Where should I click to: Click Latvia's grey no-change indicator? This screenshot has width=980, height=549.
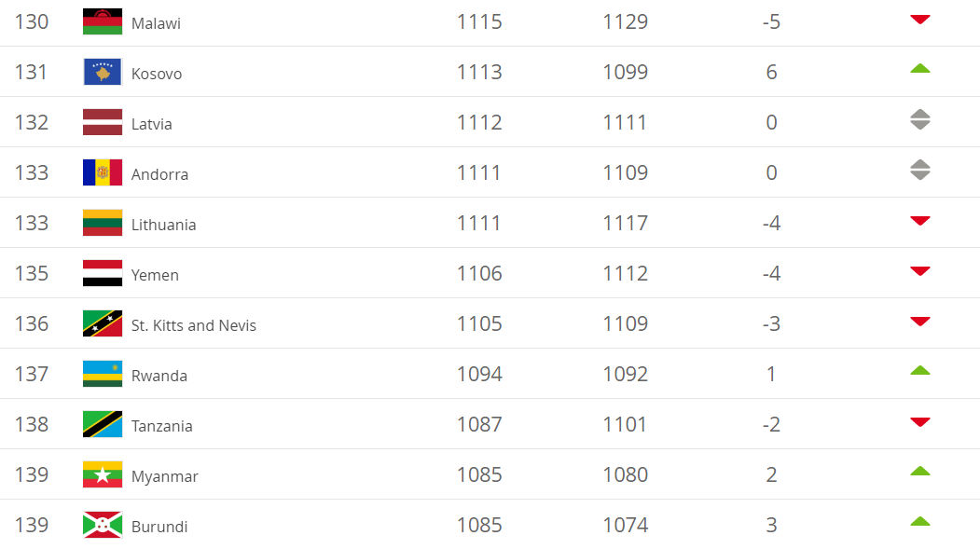click(920, 119)
